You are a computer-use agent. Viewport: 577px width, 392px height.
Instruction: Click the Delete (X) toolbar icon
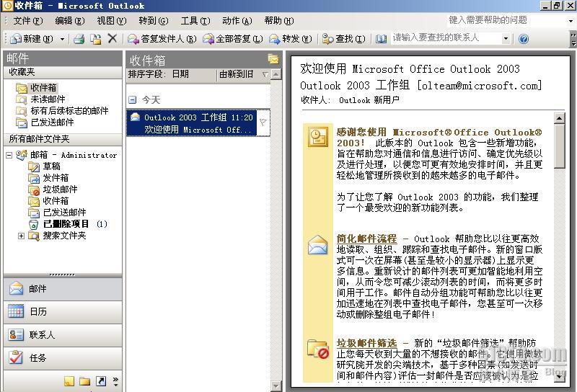click(x=113, y=38)
